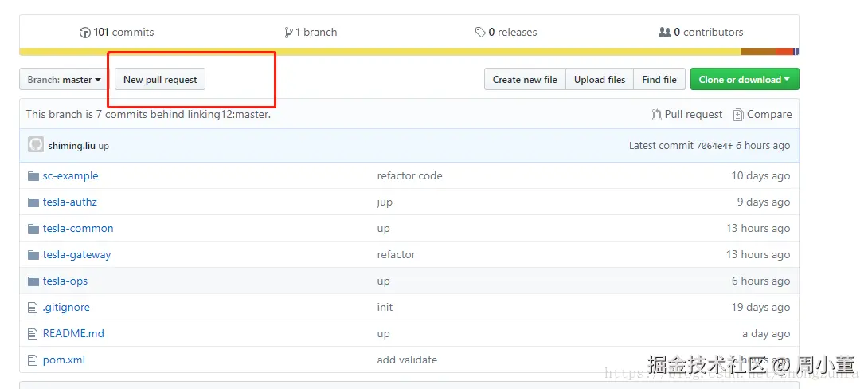This screenshot has width=868, height=389.
Task: Click the "init" commit message
Action: point(385,308)
